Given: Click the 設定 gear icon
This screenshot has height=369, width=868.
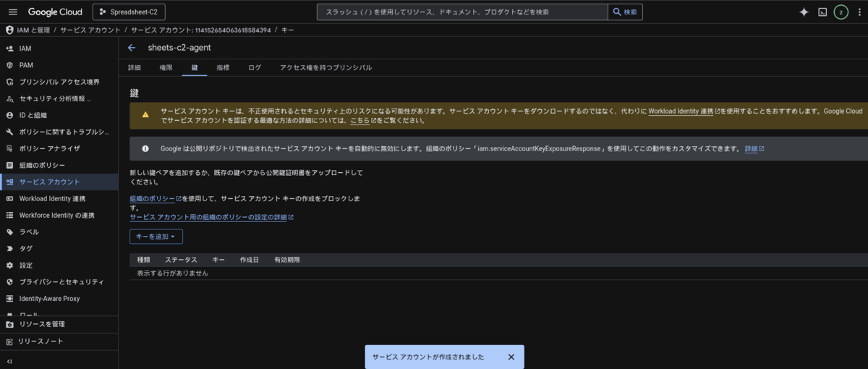Looking at the screenshot, I should tap(9, 266).
